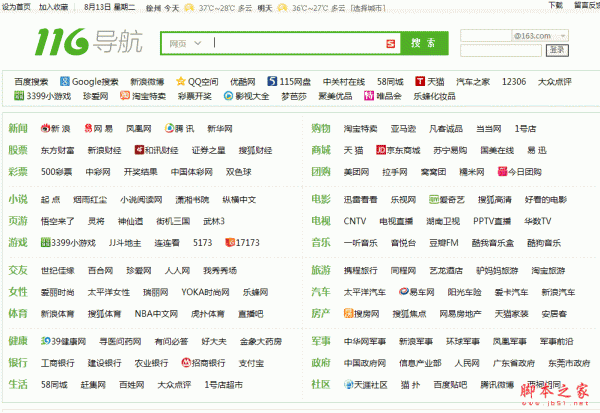Screen dimensions: 600x413
Task: Click inside the main search input
Action: (x=297, y=43)
